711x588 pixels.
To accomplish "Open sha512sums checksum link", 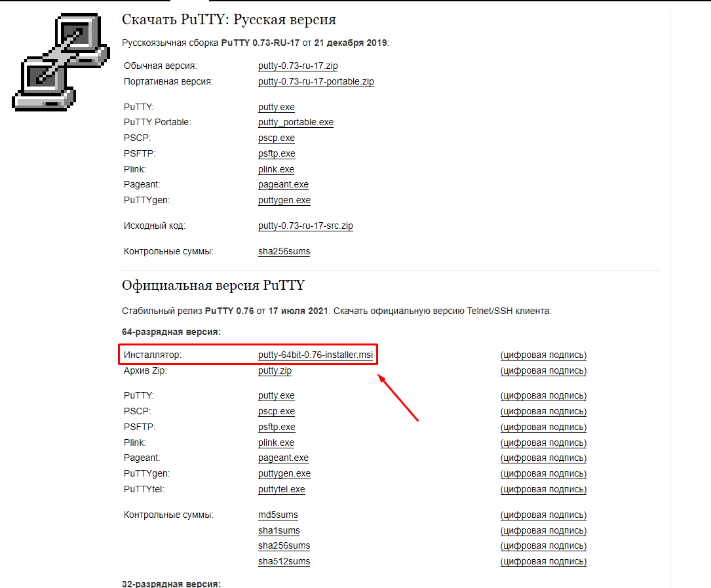I will [284, 562].
